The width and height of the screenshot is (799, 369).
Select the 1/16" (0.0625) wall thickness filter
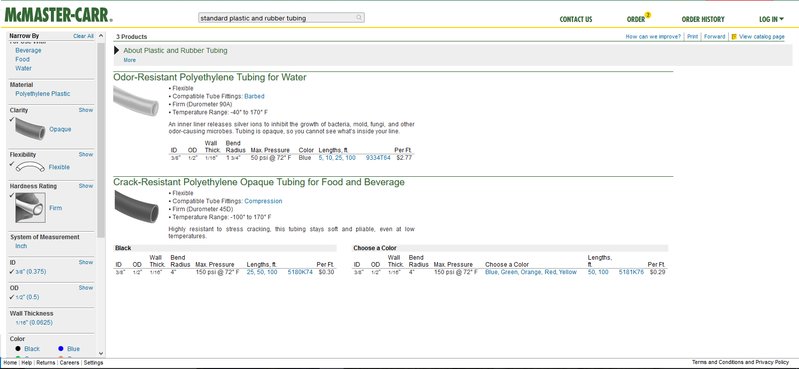[x=34, y=323]
